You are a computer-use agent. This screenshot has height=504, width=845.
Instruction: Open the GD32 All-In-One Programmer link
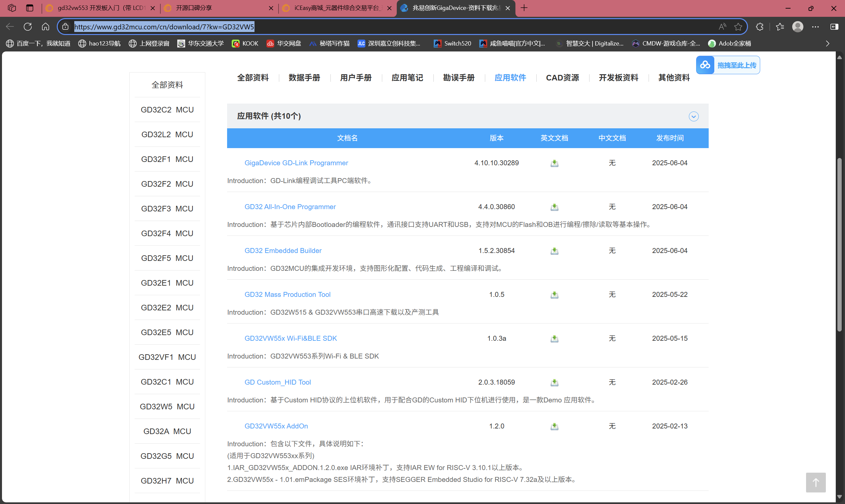(290, 207)
